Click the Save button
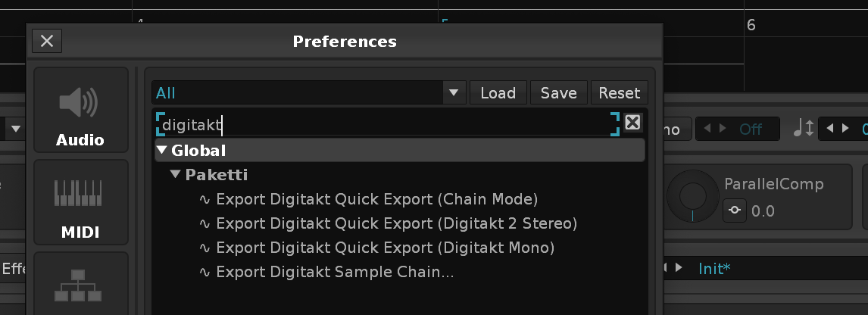868x315 pixels. tap(558, 93)
